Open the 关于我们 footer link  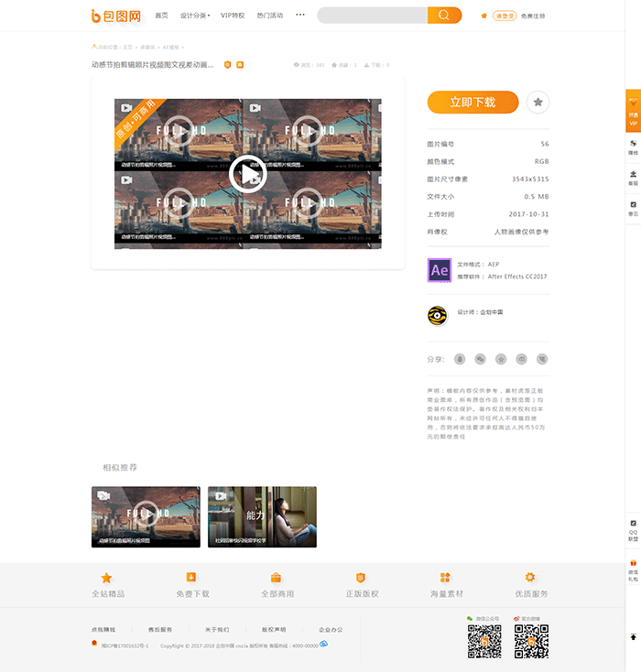pyautogui.click(x=217, y=630)
